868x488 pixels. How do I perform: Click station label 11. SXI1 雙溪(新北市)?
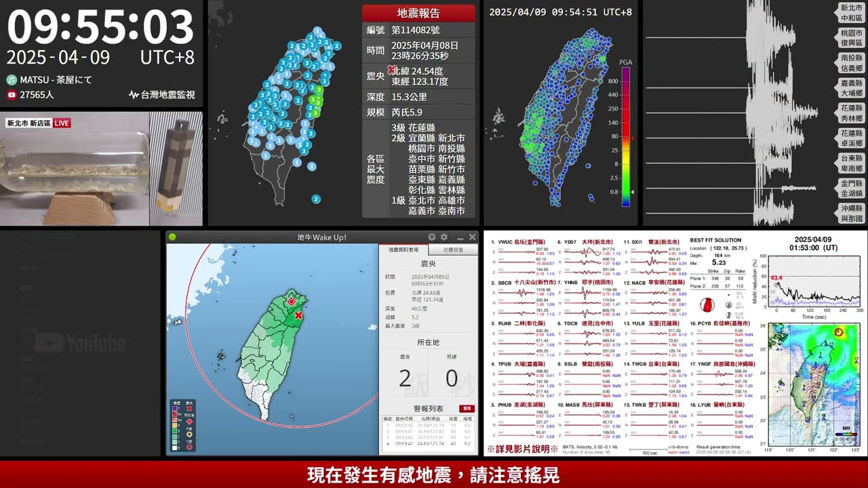click(x=650, y=241)
